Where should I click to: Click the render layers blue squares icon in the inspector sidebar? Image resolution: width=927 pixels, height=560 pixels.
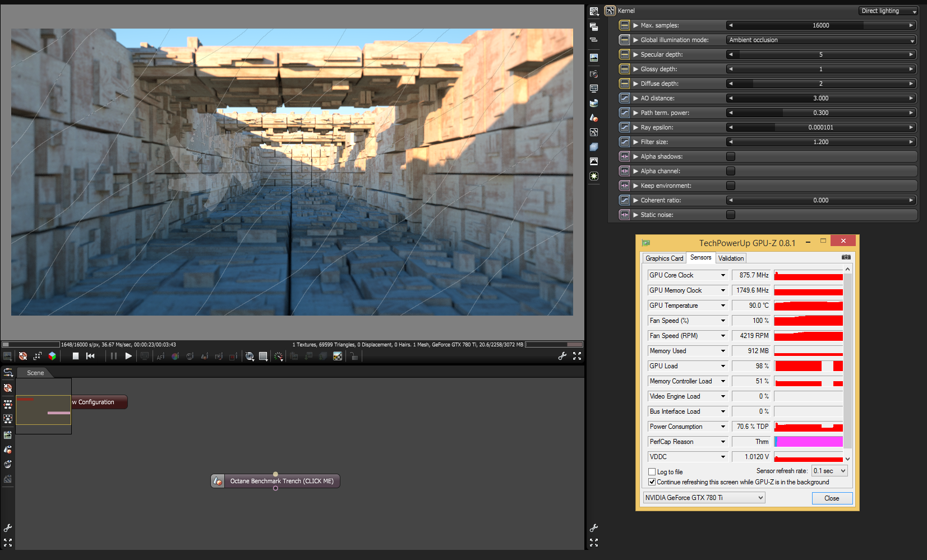tap(594, 147)
